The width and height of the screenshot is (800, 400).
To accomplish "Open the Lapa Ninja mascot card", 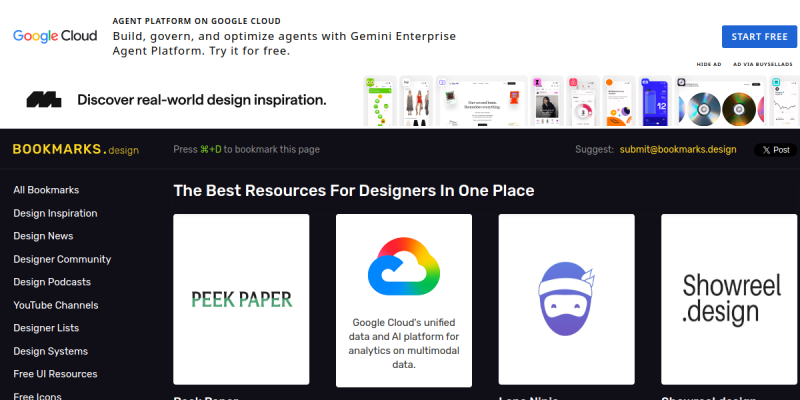I will click(567, 299).
